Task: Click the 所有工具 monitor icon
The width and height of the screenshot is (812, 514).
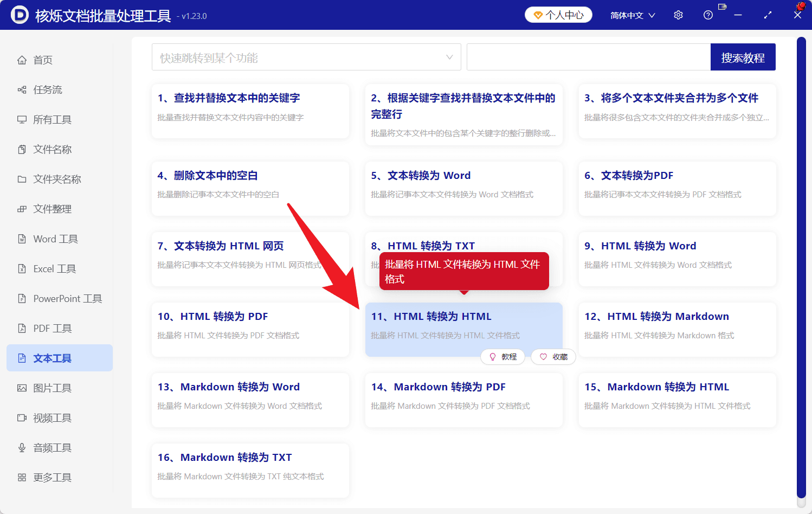Action: click(22, 119)
